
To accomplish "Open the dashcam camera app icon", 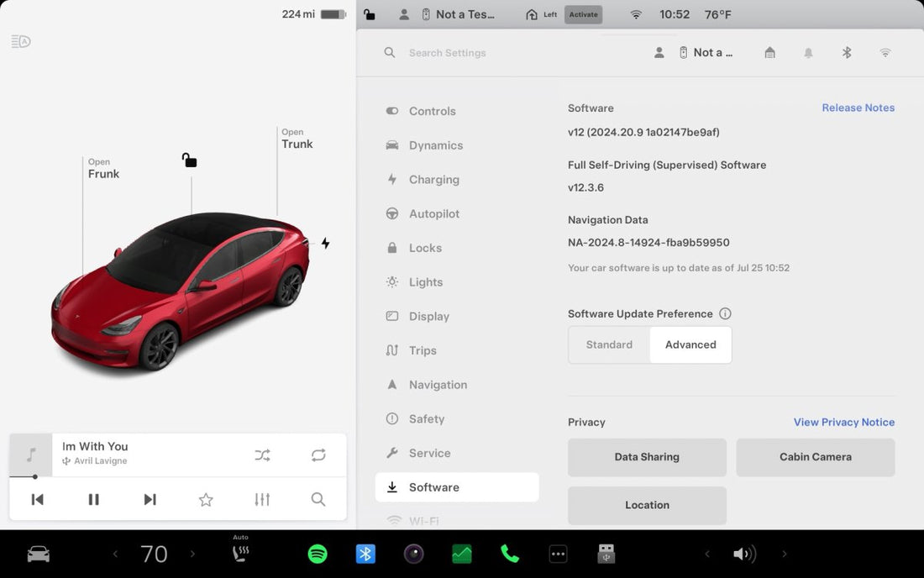I will [x=413, y=554].
